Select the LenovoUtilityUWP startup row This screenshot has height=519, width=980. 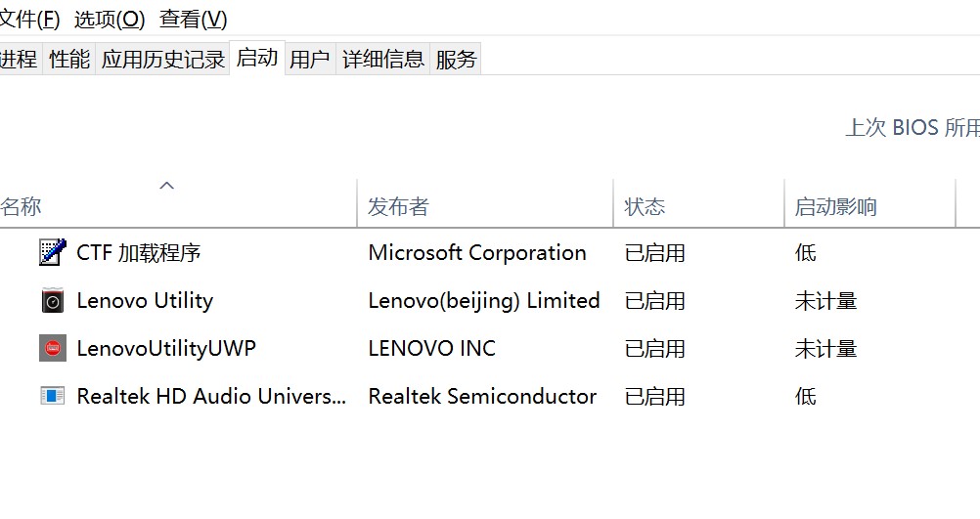[x=490, y=348]
